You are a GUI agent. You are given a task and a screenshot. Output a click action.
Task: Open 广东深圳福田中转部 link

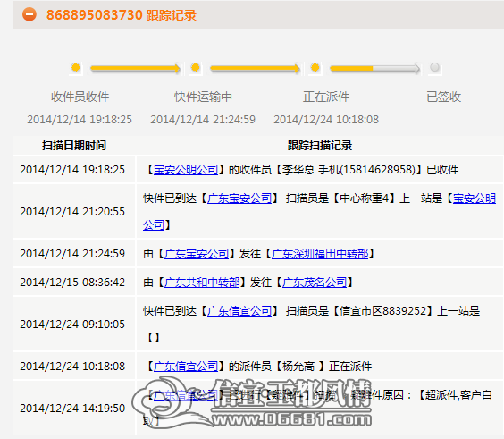coord(320,254)
